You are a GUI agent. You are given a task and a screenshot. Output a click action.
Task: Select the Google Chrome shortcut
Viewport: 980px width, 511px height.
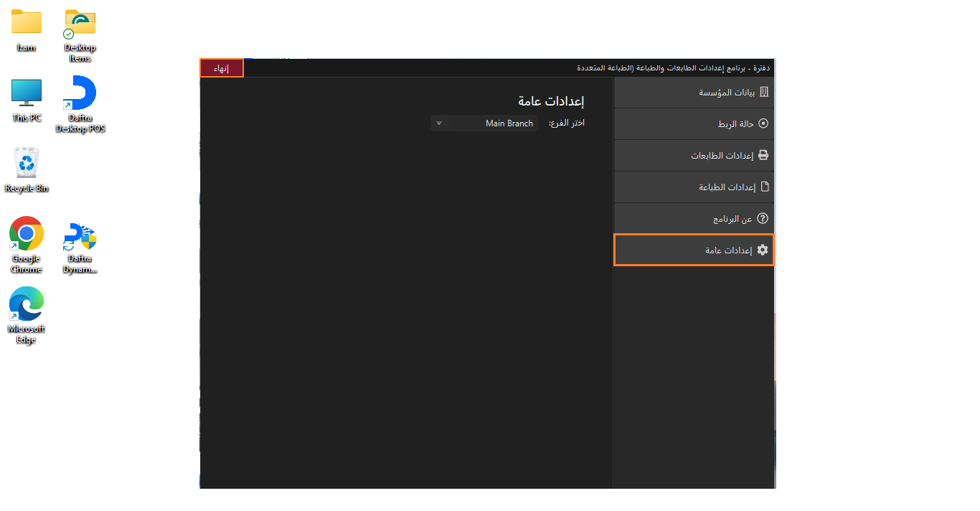tap(27, 245)
